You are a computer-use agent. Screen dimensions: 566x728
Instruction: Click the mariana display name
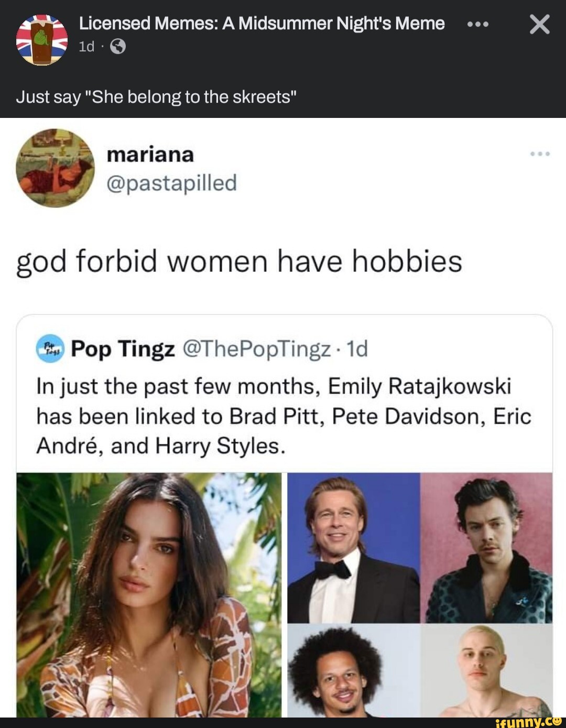[x=150, y=155]
